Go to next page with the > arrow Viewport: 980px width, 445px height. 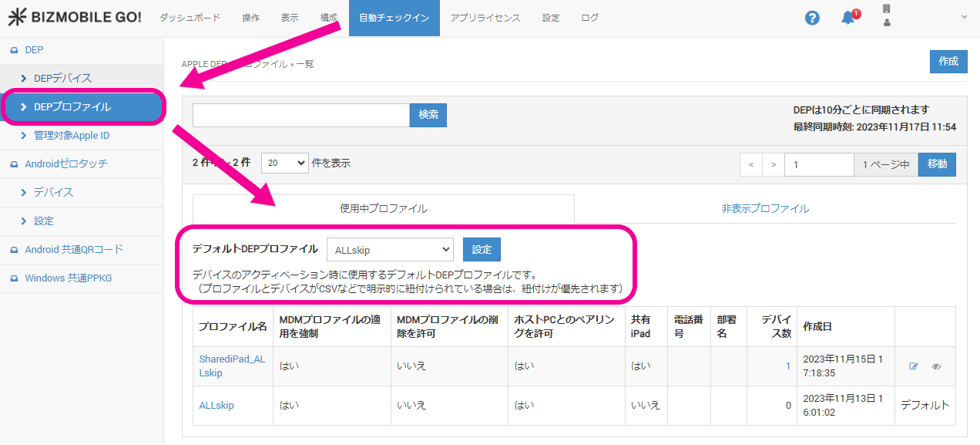click(774, 164)
